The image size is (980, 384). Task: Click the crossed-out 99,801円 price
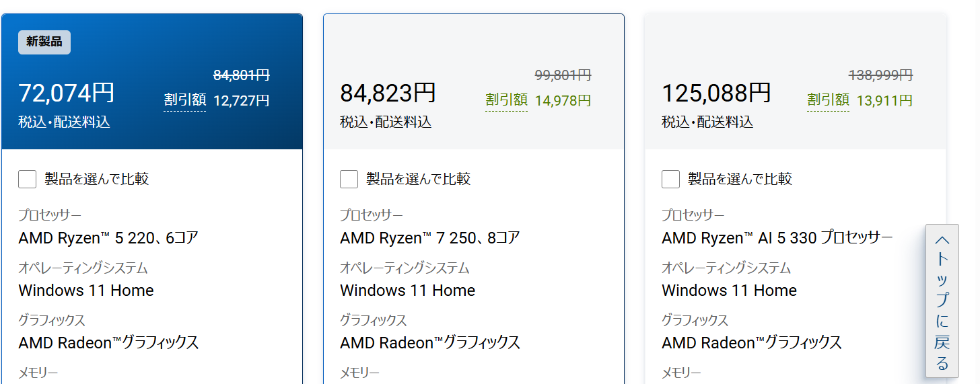(x=563, y=75)
